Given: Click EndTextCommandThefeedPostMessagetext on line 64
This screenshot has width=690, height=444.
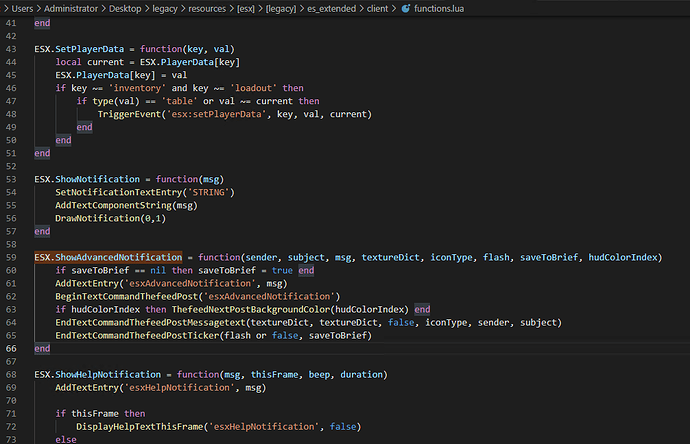Looking at the screenshot, I should click(150, 323).
